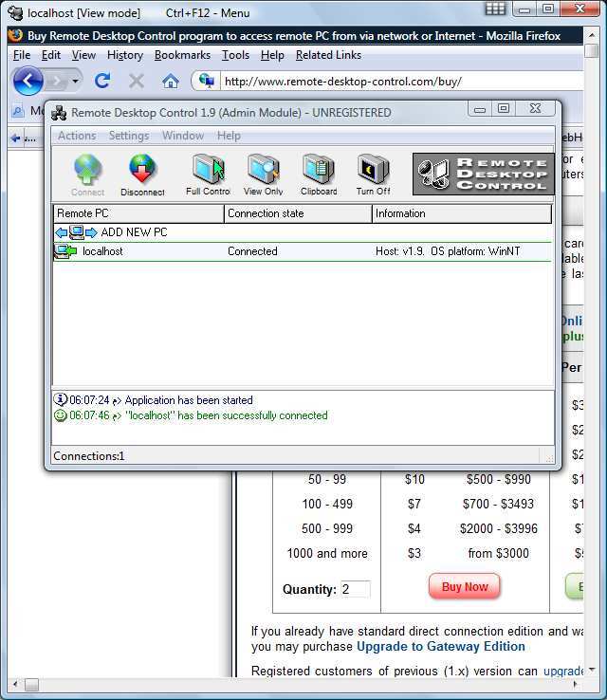Click the Firefox address bar URL

click(342, 82)
